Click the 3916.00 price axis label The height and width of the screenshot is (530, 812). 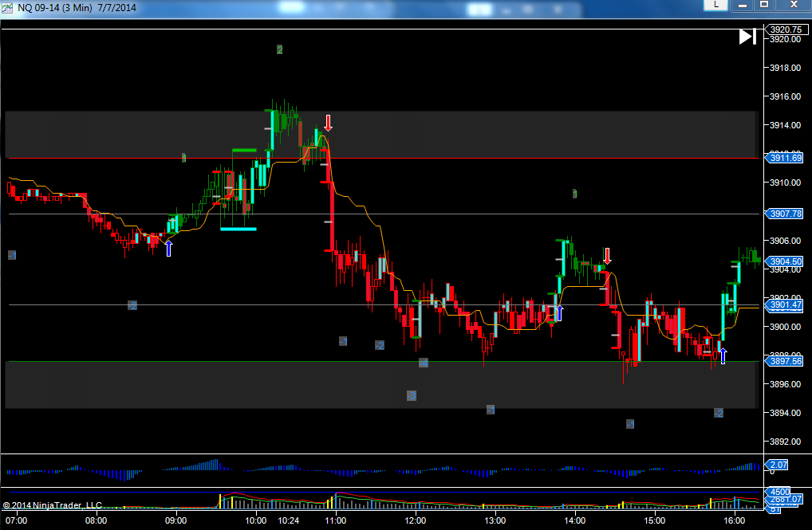tap(785, 96)
